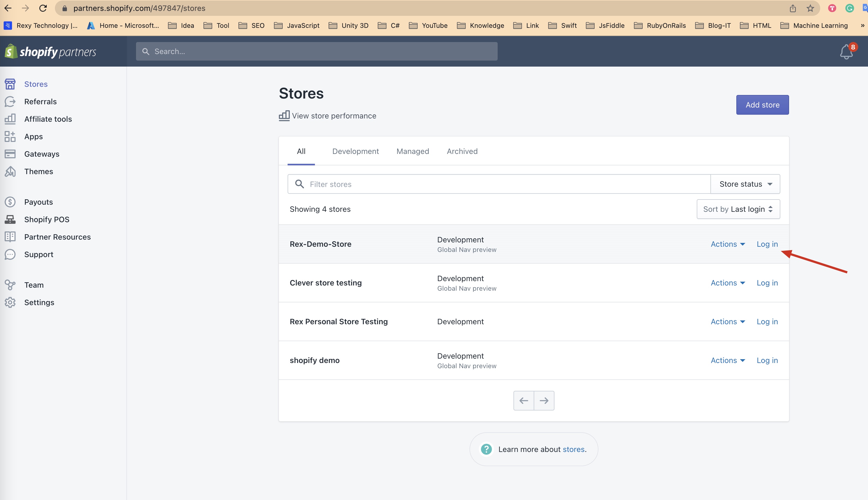Bookmark page with star icon
Image resolution: width=868 pixels, height=500 pixels.
click(810, 8)
